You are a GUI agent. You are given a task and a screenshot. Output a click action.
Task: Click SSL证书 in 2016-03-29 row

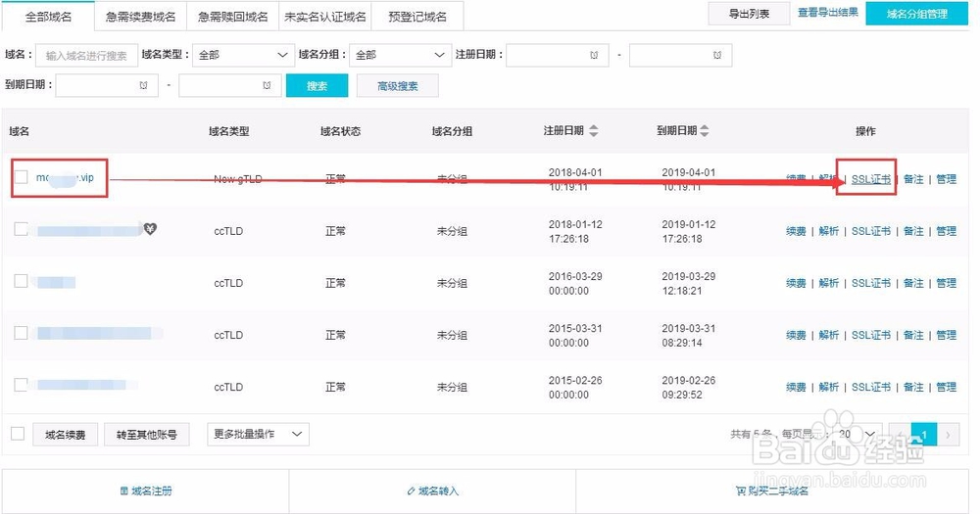coord(870,283)
